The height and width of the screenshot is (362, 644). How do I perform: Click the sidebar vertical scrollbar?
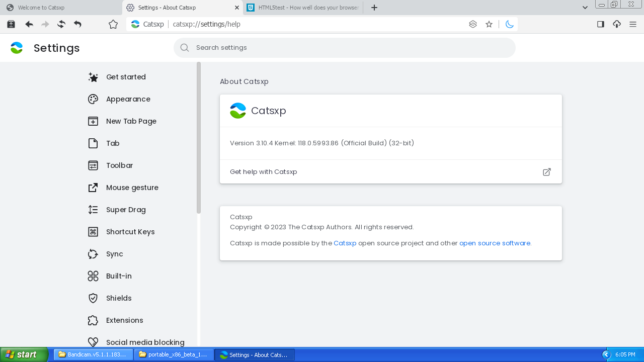(x=199, y=138)
